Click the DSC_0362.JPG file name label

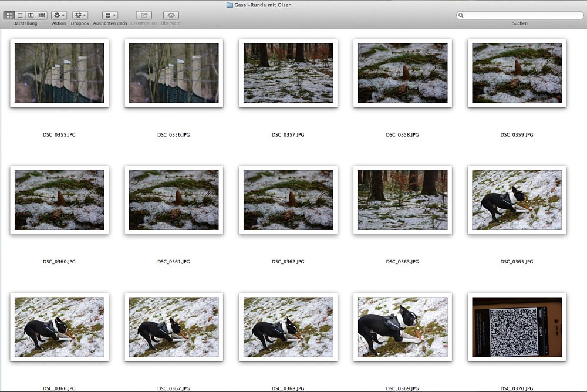point(288,262)
